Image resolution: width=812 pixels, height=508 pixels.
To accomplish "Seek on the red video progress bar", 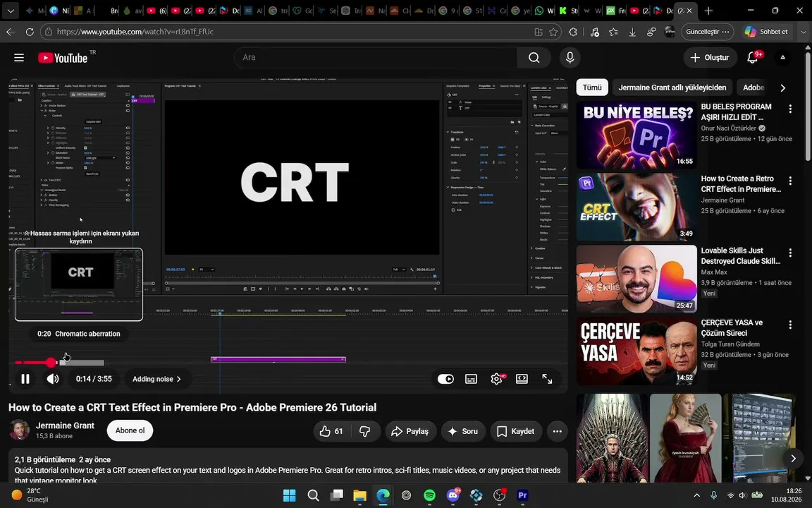I will [59, 363].
